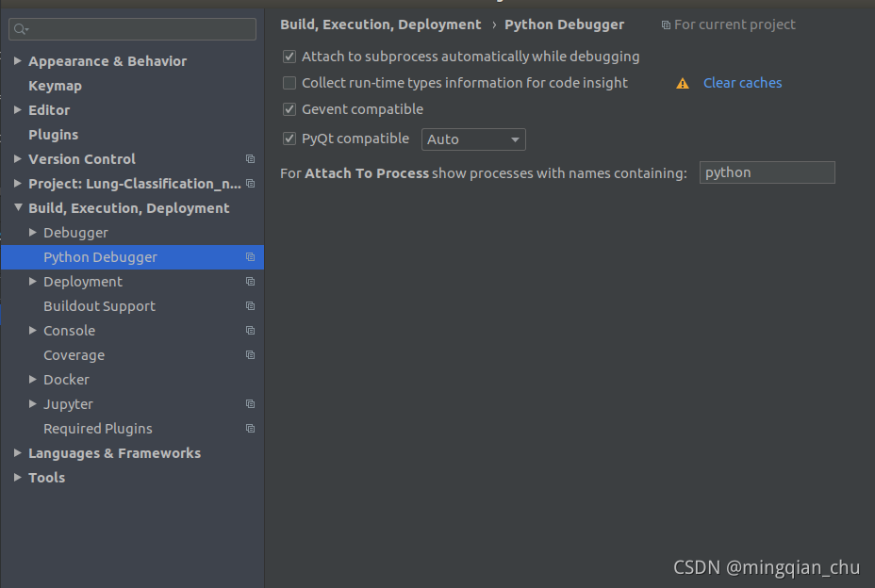Enable Collect run-time types information checkbox
The width and height of the screenshot is (875, 588).
289,83
